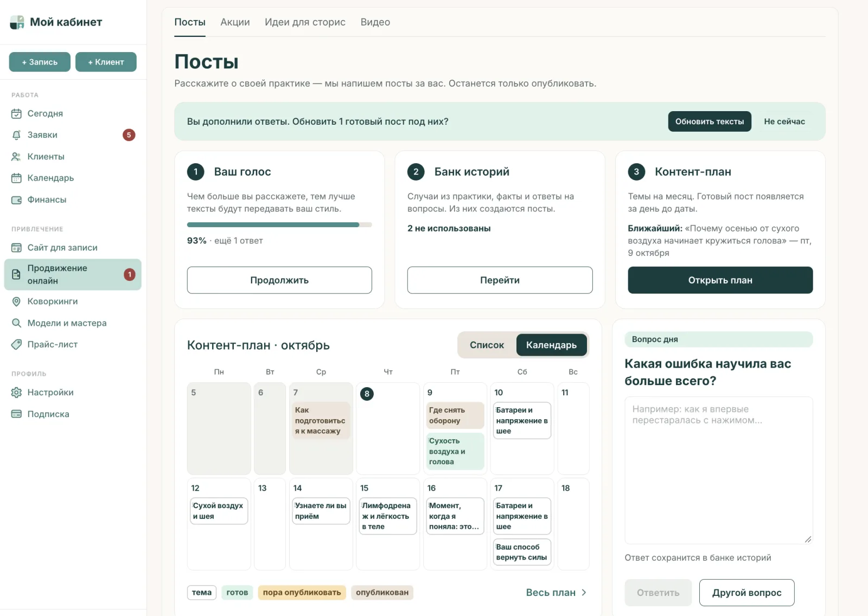Image resolution: width=868 pixels, height=616 pixels.
Task: Open the Сухость воздуха и голова post
Action: pos(455,451)
